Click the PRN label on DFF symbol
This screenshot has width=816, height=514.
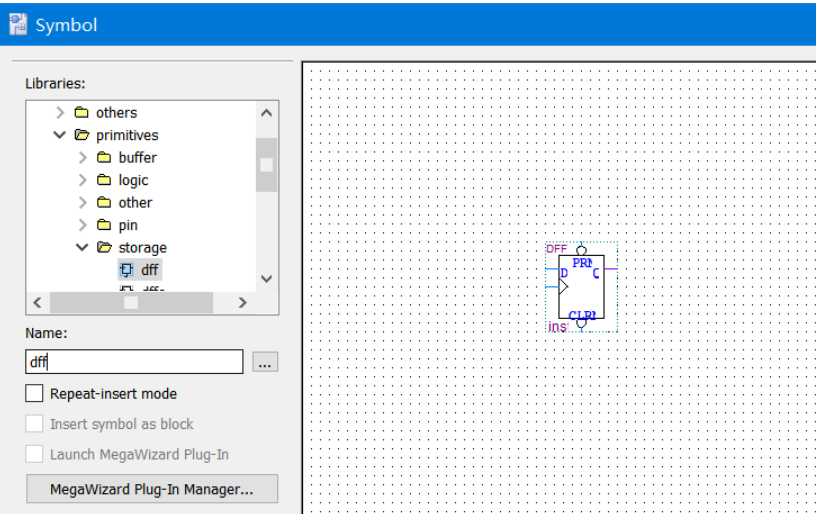coord(582,263)
